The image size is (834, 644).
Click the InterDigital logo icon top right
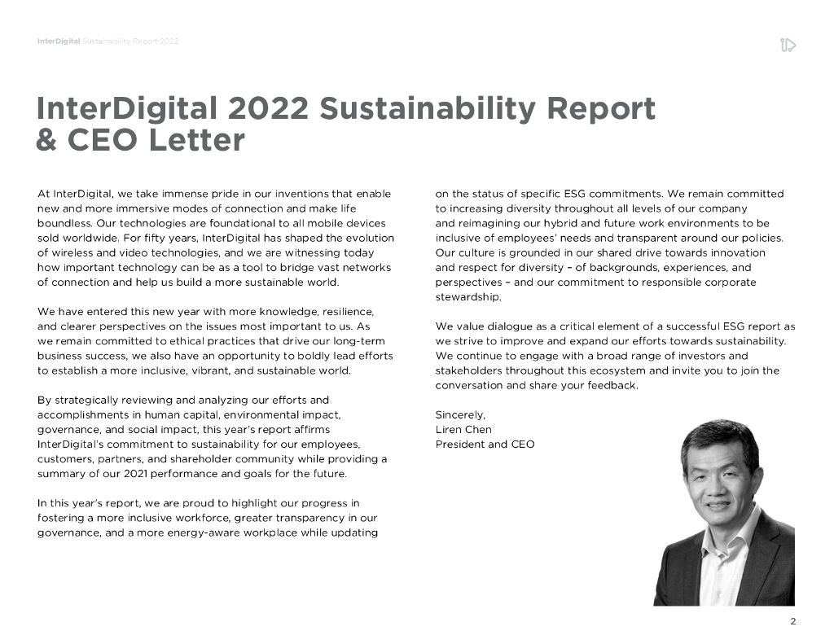tap(788, 46)
